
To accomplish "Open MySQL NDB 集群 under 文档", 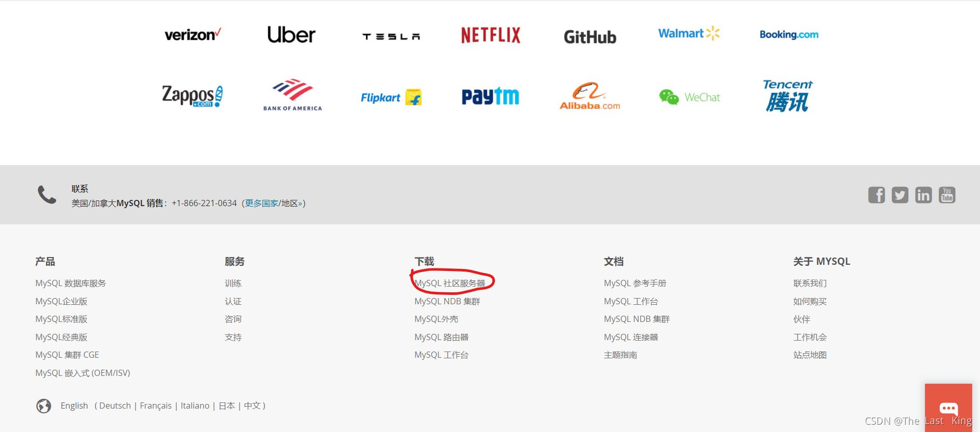I will pyautogui.click(x=637, y=319).
